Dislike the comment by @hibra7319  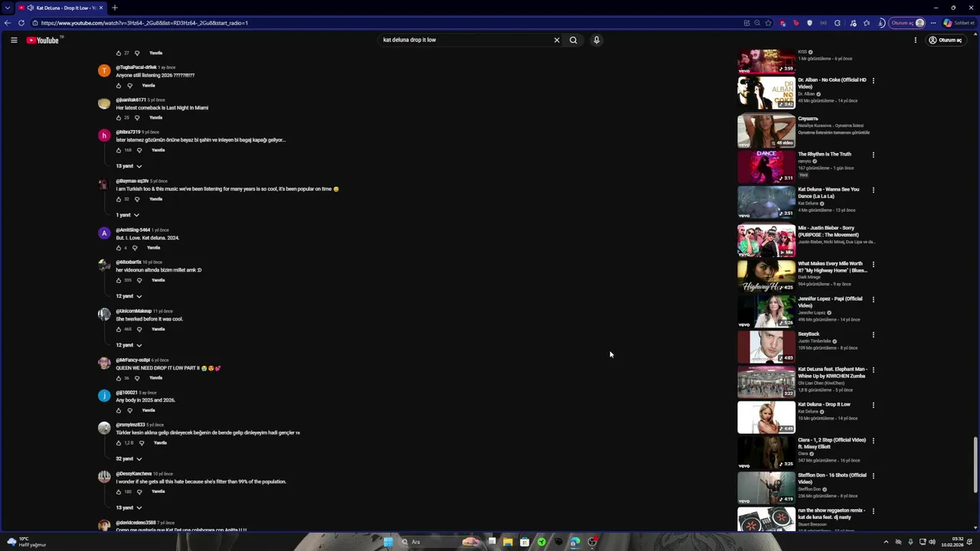point(139,150)
